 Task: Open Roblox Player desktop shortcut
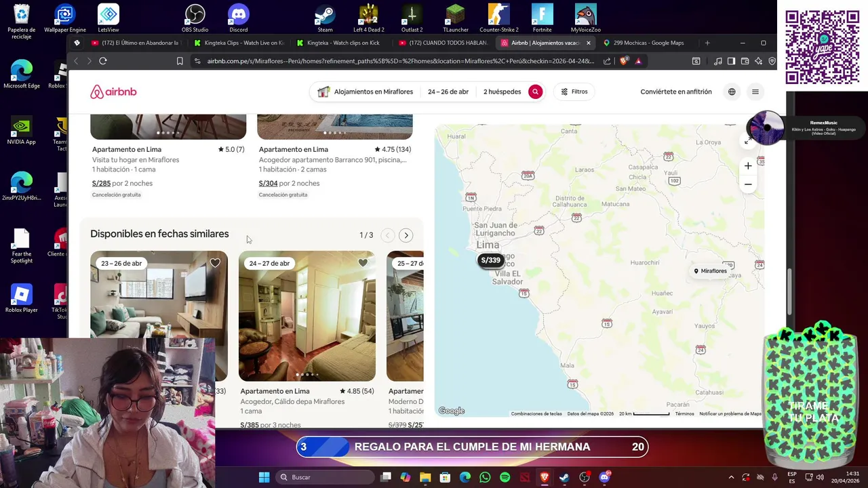pos(22,299)
